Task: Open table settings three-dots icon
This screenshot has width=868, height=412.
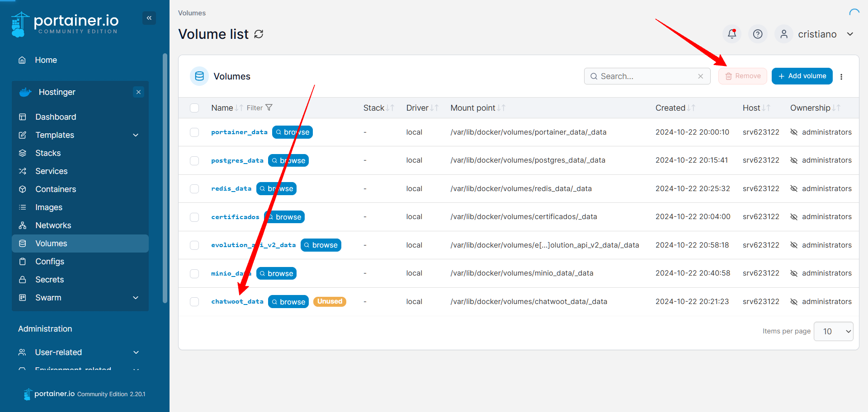Action: [x=841, y=77]
